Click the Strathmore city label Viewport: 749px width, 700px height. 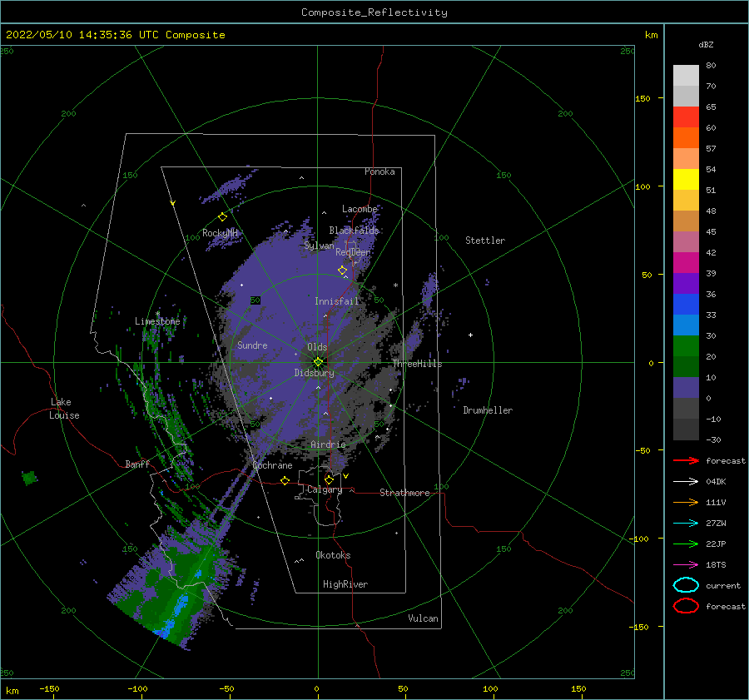click(x=404, y=493)
